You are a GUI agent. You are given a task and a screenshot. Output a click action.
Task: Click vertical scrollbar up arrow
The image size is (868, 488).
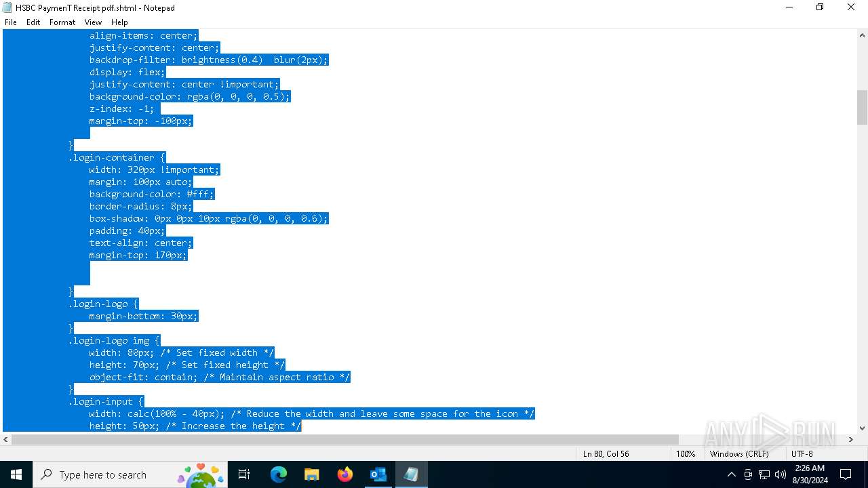[862, 35]
